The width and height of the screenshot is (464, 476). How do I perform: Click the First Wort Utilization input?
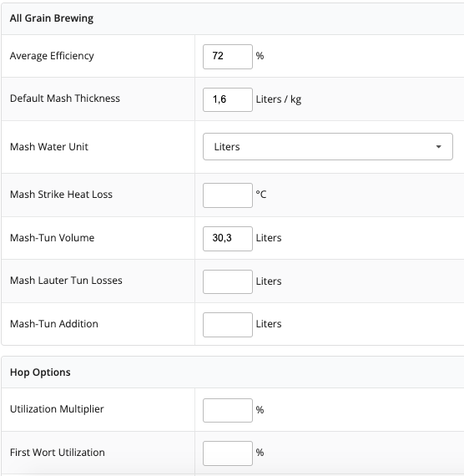(x=228, y=453)
